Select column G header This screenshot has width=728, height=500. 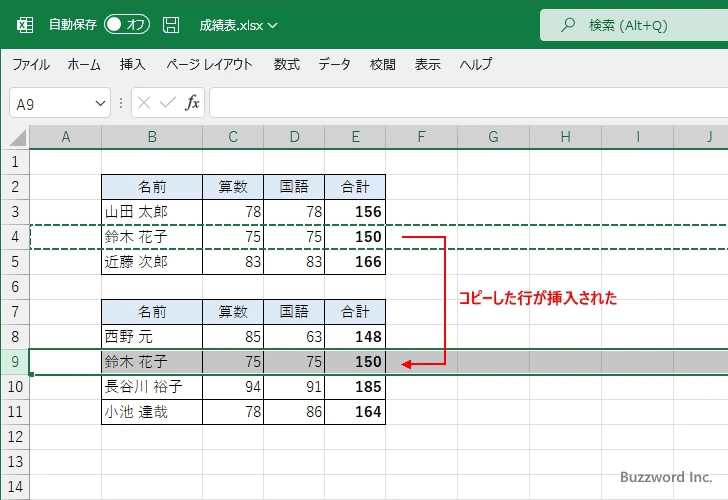tap(493, 137)
